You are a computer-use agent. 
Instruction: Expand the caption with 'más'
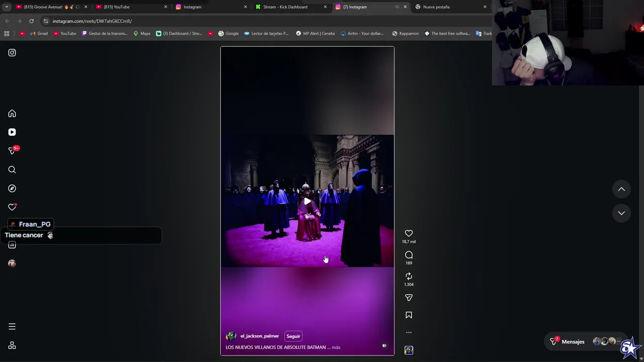[336, 347]
